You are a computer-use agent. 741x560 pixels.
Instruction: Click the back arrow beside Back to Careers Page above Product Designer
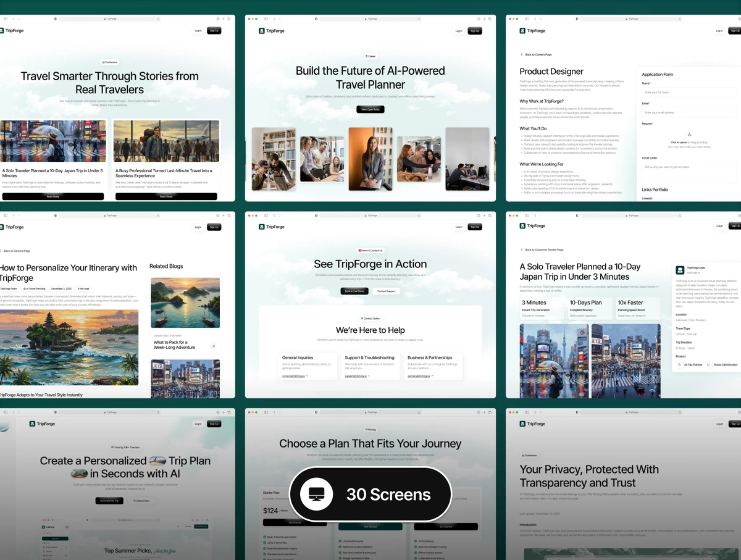[521, 54]
